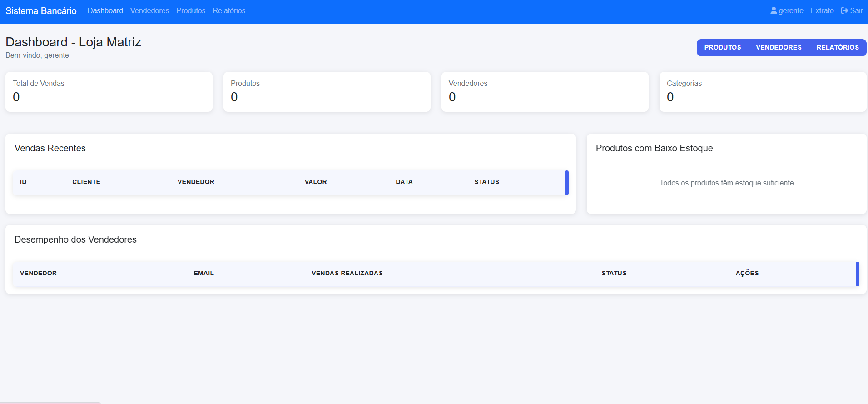
Task: Open the Extrato link in navbar
Action: click(x=822, y=10)
